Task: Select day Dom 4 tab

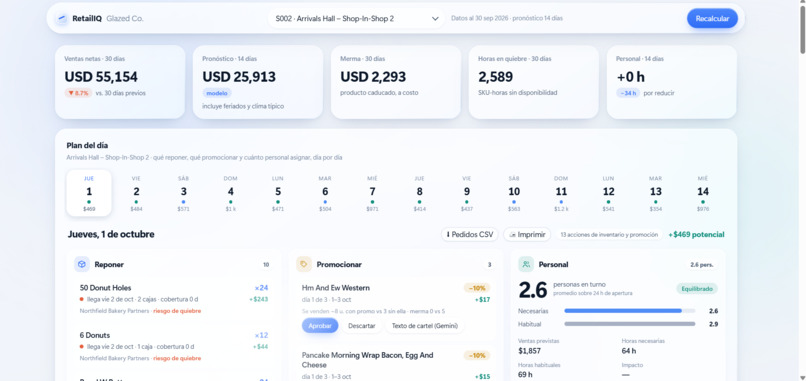Action: [x=230, y=193]
